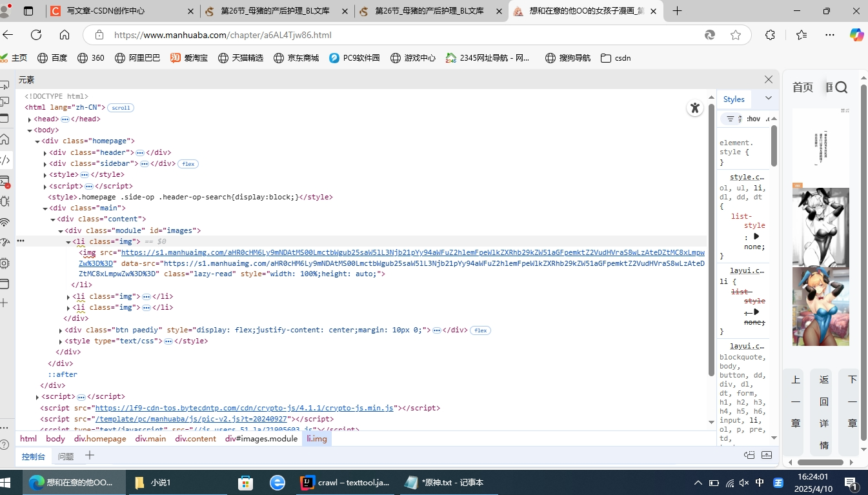868x495 pixels.
Task: Open Edge settings and more menu
Action: pyautogui.click(x=830, y=35)
